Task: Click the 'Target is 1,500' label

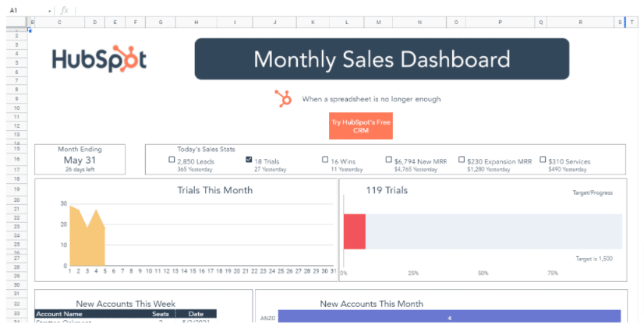Action: tap(594, 259)
